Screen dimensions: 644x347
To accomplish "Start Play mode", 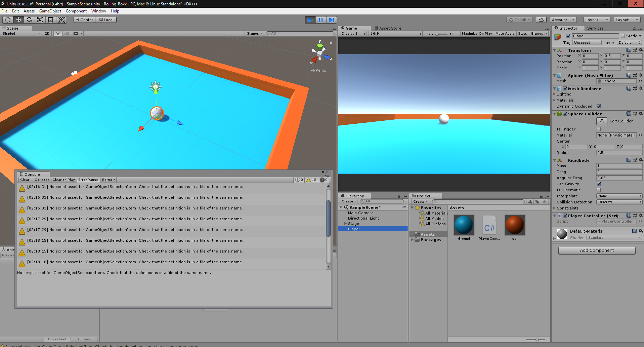I will coord(310,20).
